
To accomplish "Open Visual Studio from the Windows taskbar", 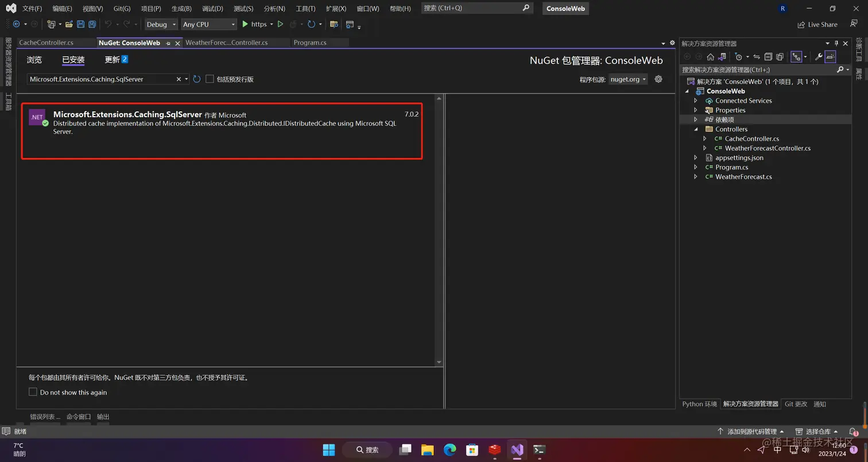I will (517, 449).
